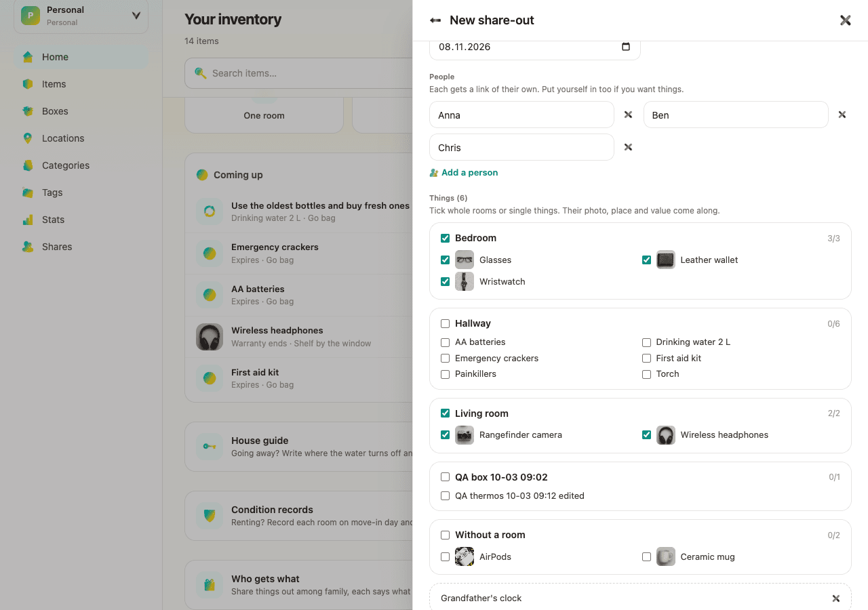Go to Home in the sidebar
This screenshot has height=610, width=868.
point(81,57)
